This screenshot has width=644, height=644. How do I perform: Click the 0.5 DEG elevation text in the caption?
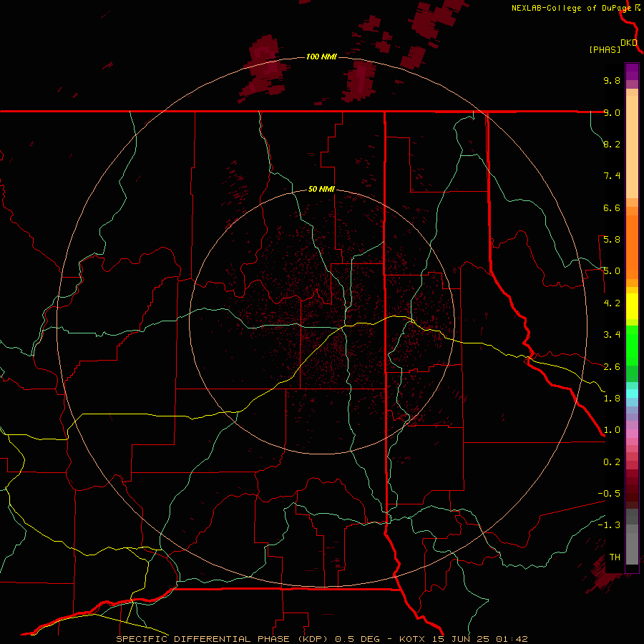[356, 639]
